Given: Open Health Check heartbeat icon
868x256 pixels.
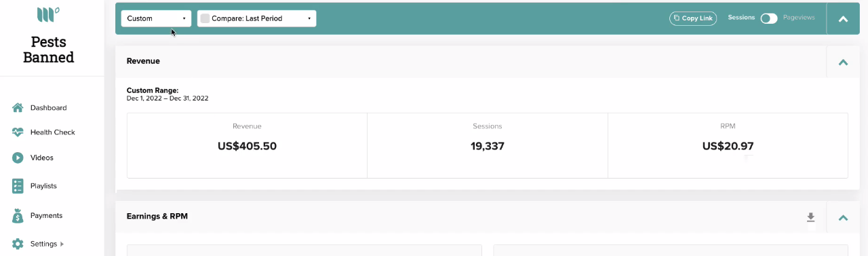Looking at the screenshot, I should tap(18, 132).
